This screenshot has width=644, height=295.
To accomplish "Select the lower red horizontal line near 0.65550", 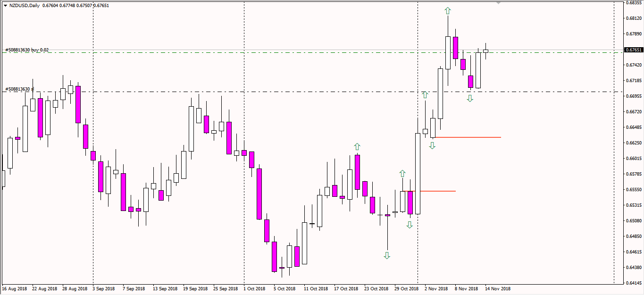I will click(429, 191).
